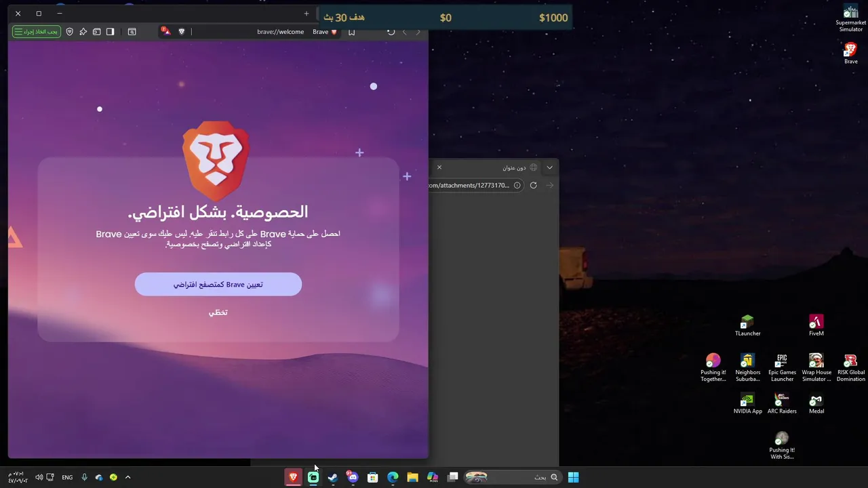Open Discord from the taskbar

pyautogui.click(x=353, y=477)
